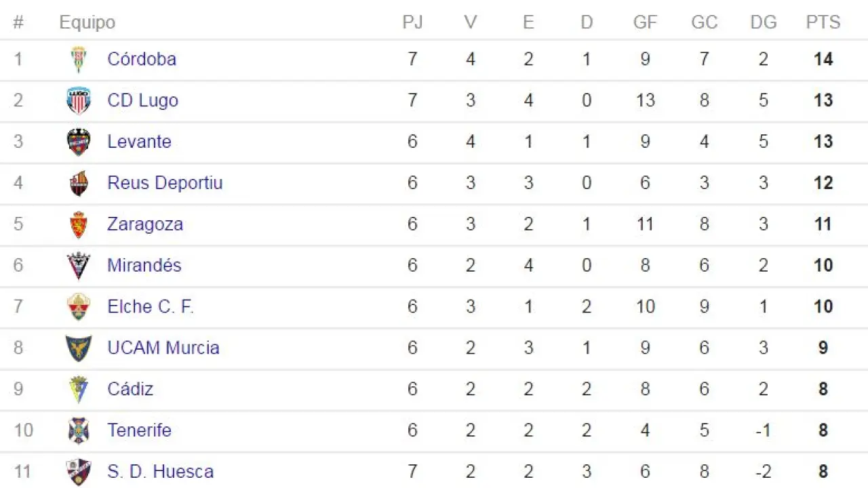
Task: Click the Reus Deportiu team badge
Action: click(79, 184)
